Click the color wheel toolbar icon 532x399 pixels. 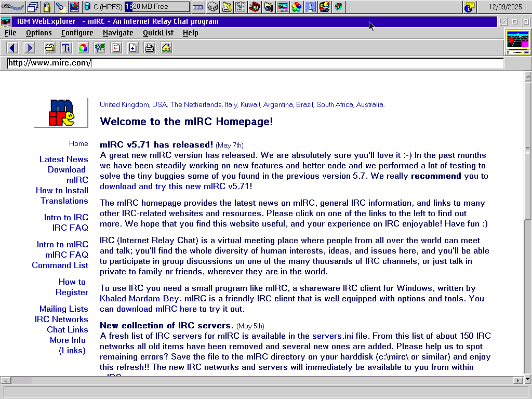83,48
